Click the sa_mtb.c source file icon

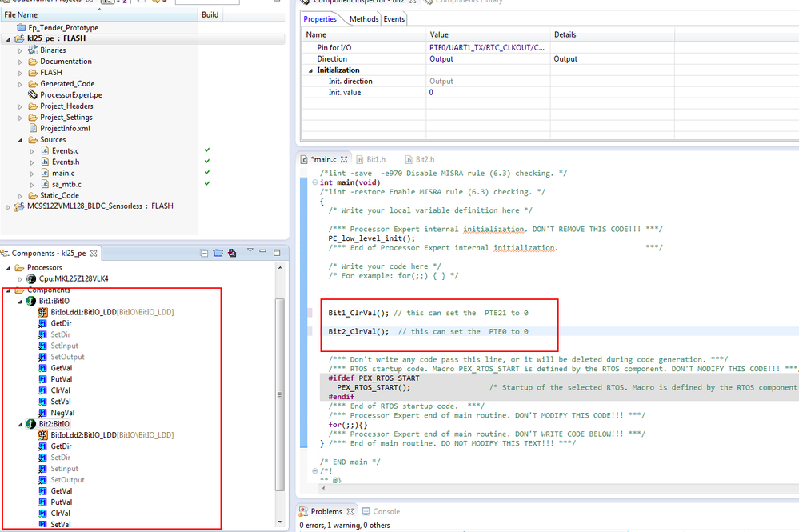pos(45,185)
